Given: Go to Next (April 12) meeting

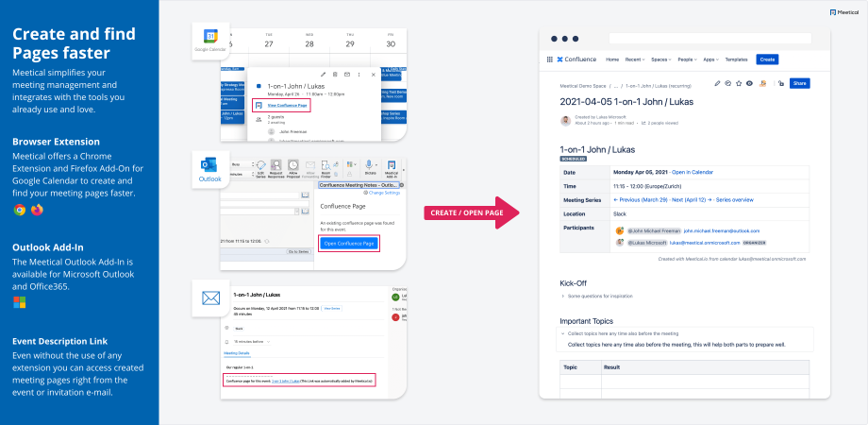Looking at the screenshot, I should pyautogui.click(x=691, y=199).
